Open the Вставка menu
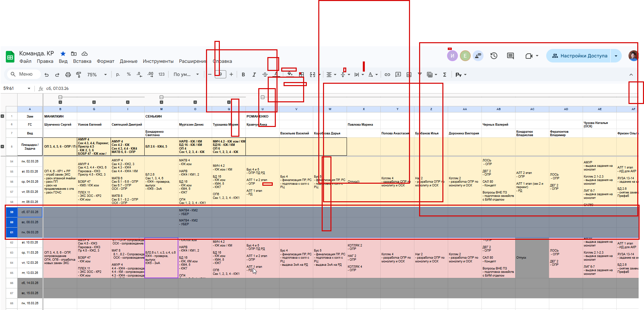The width and height of the screenshot is (644, 310). [x=82, y=61]
